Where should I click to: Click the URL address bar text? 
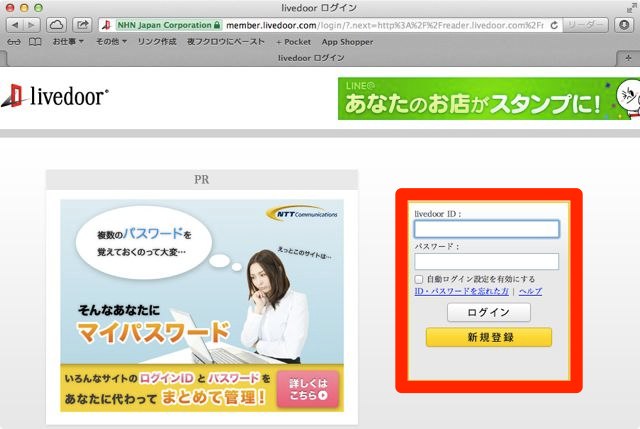(384, 25)
